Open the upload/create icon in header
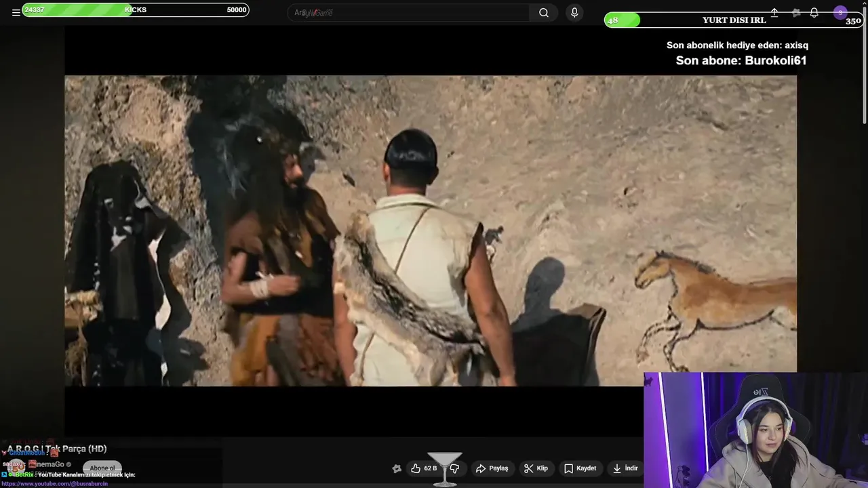868x488 pixels. pyautogui.click(x=774, y=12)
